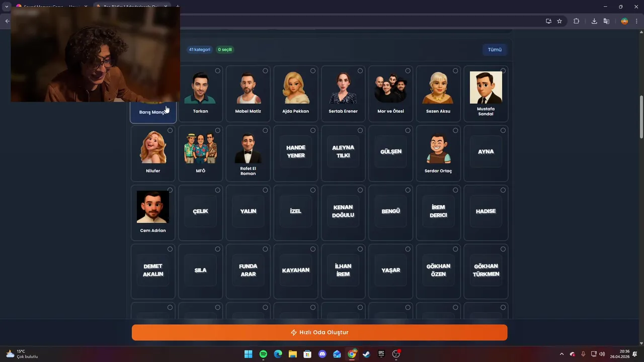Select the İZEL category tile
The width and height of the screenshot is (644, 362).
pos(296,213)
